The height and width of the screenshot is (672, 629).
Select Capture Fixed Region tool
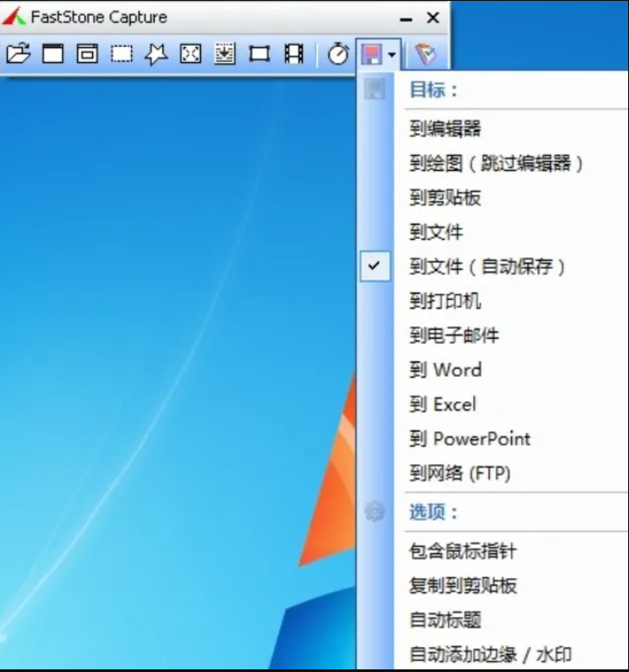(259, 54)
